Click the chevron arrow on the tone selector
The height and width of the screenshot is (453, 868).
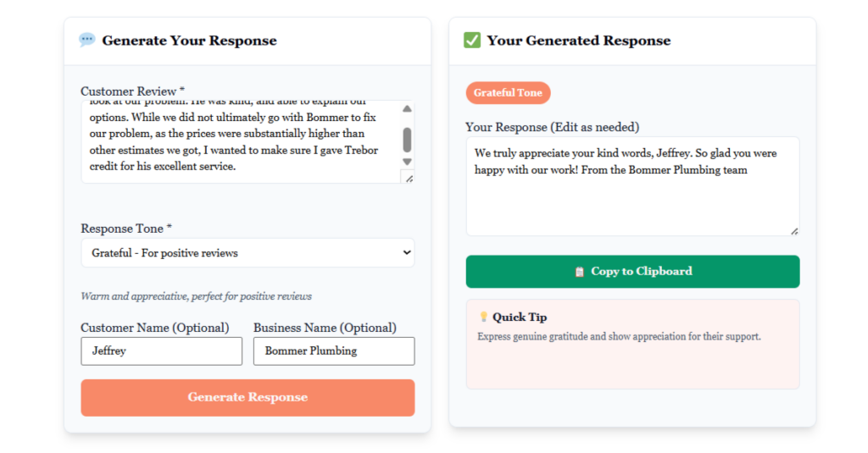tap(406, 252)
